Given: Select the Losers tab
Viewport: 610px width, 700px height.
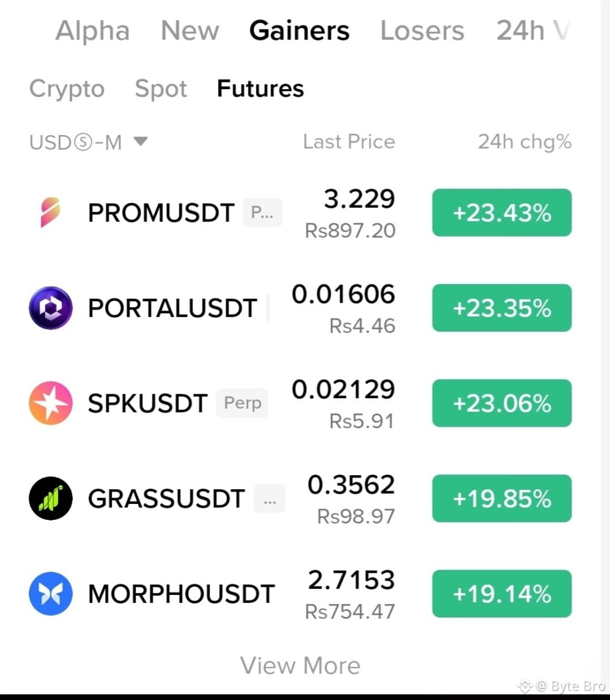Looking at the screenshot, I should coord(422,31).
